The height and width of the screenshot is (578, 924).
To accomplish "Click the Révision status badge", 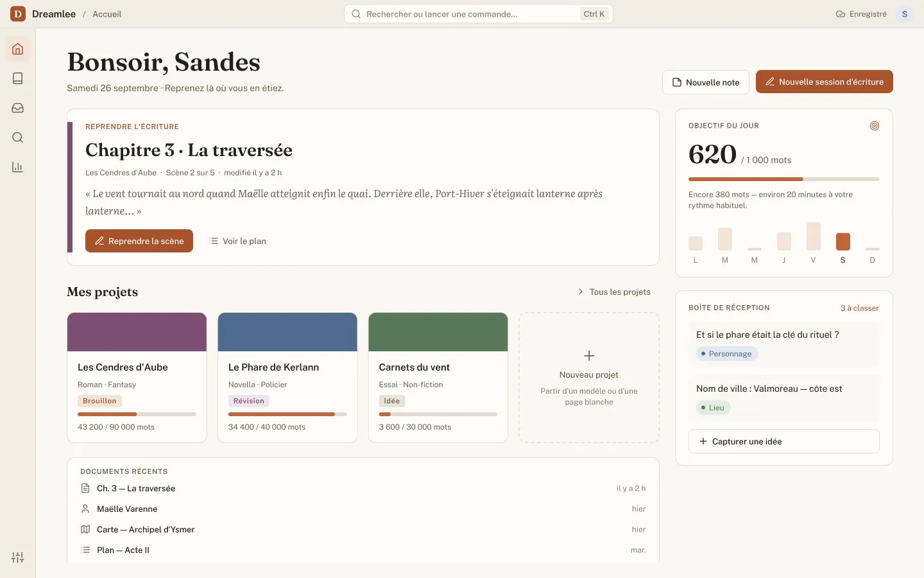I will tap(249, 401).
